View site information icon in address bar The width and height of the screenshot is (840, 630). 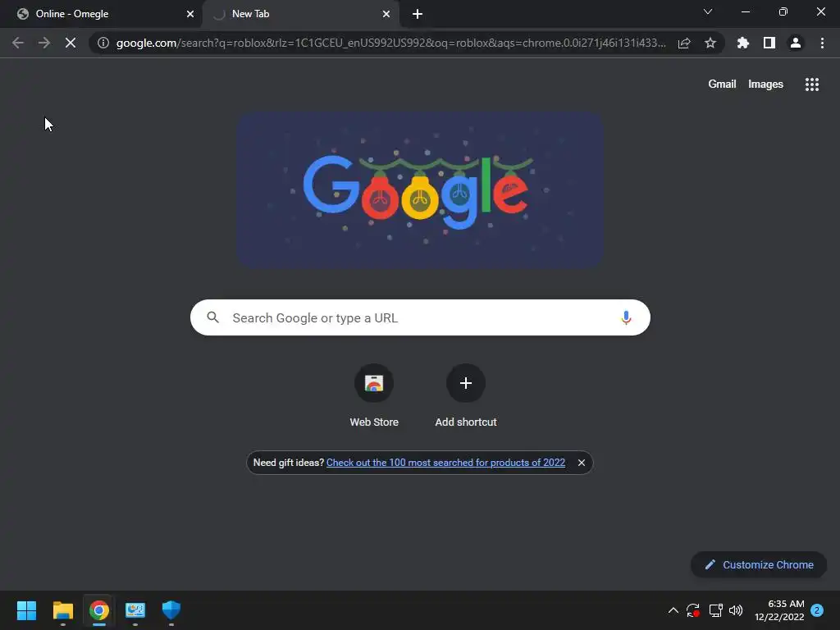[103, 43]
